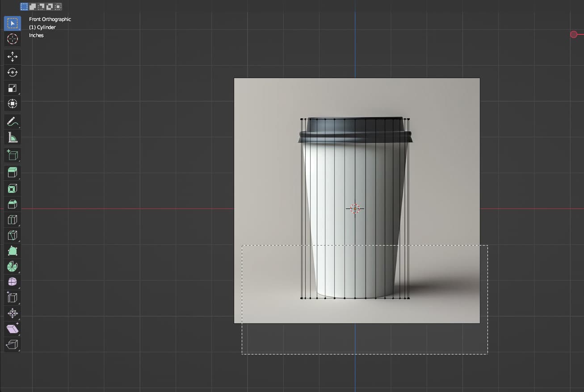
Task: Choose the Extrude Region tool
Action: point(13,173)
